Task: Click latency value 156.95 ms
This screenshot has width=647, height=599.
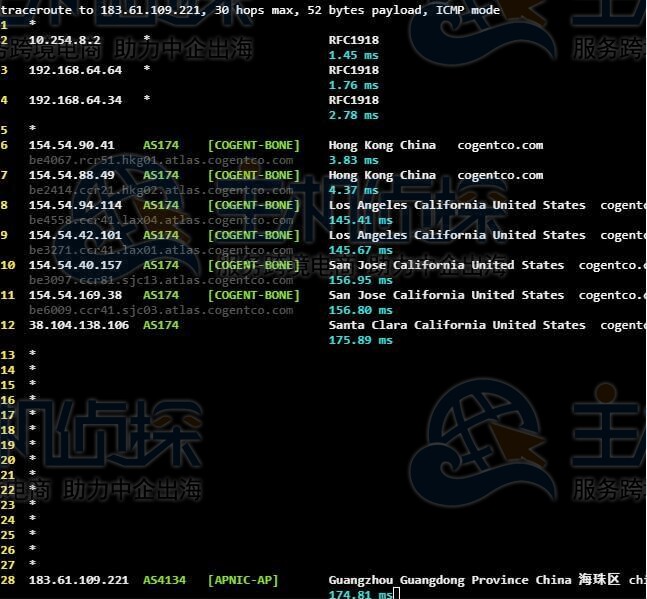Action: coord(361,281)
